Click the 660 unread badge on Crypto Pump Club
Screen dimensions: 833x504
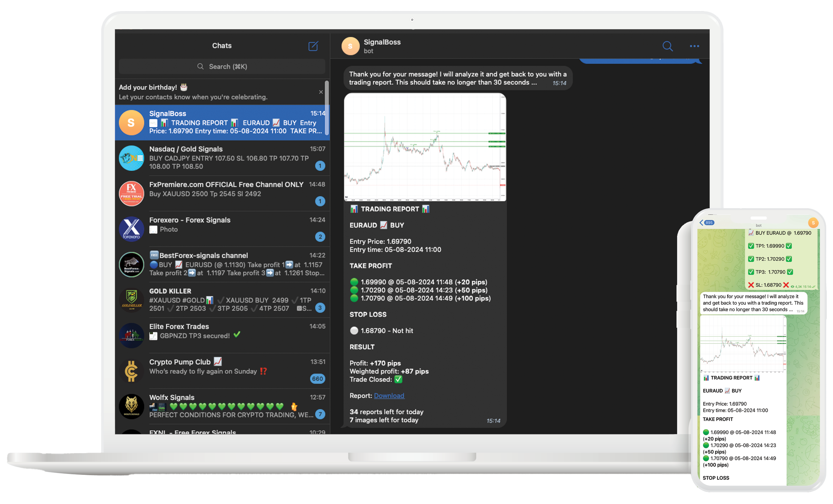317,379
